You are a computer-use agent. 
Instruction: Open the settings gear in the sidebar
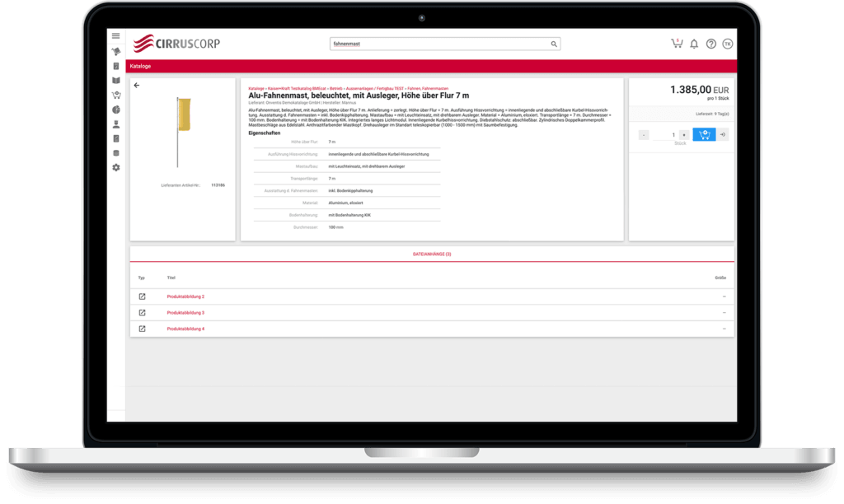[116, 167]
